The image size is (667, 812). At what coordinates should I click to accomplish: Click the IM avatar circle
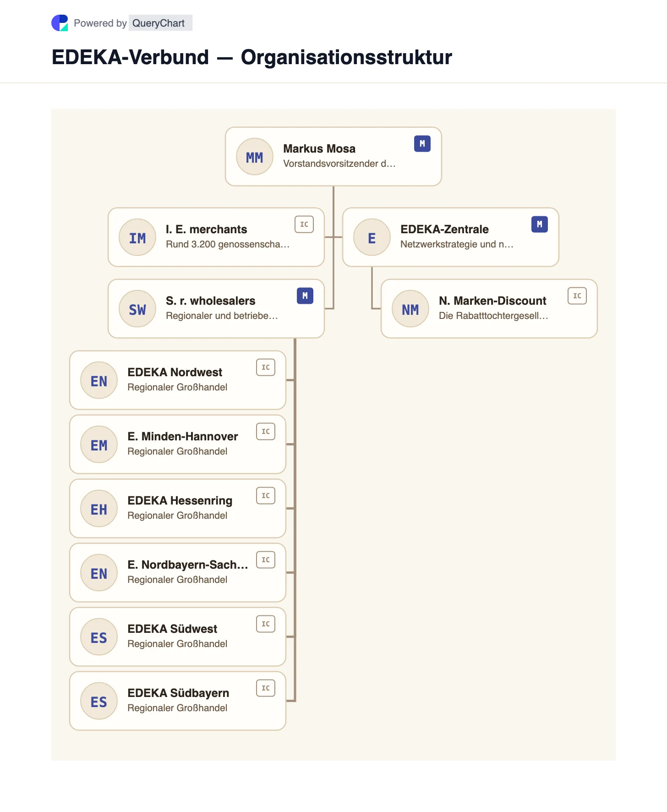point(137,237)
